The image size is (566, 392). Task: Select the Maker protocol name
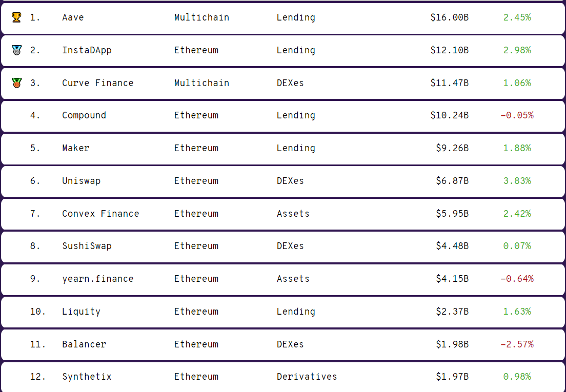(76, 148)
